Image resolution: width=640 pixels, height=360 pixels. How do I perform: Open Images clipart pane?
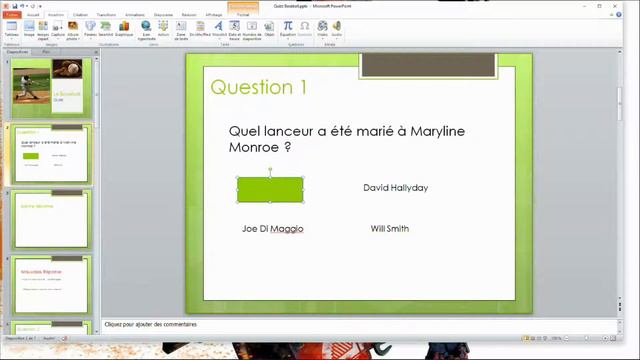(x=43, y=29)
